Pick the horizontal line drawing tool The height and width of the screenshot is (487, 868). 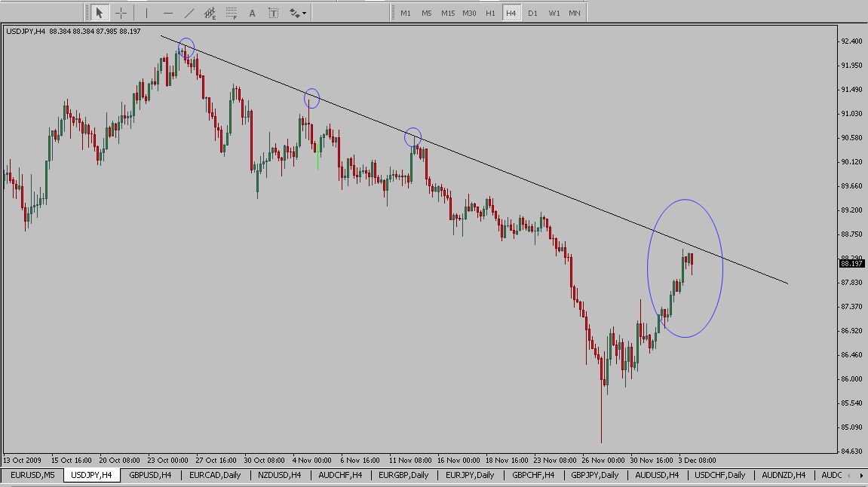coord(167,13)
